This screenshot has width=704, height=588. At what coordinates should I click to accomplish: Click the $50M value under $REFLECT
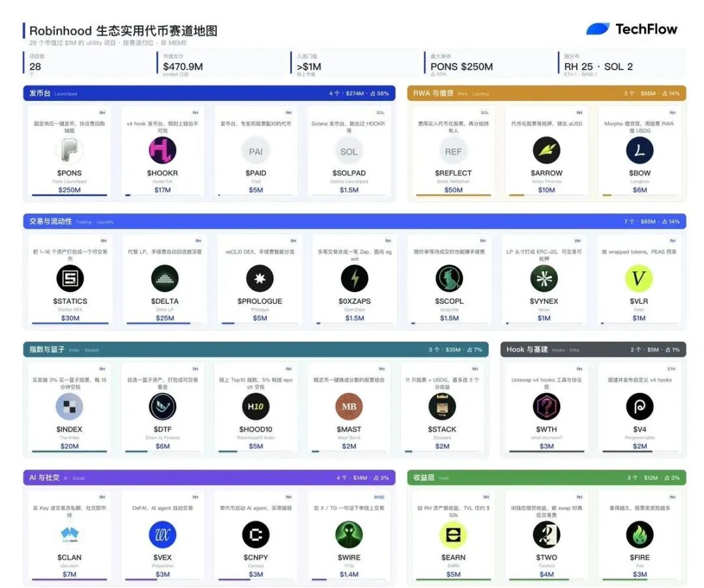[454, 190]
